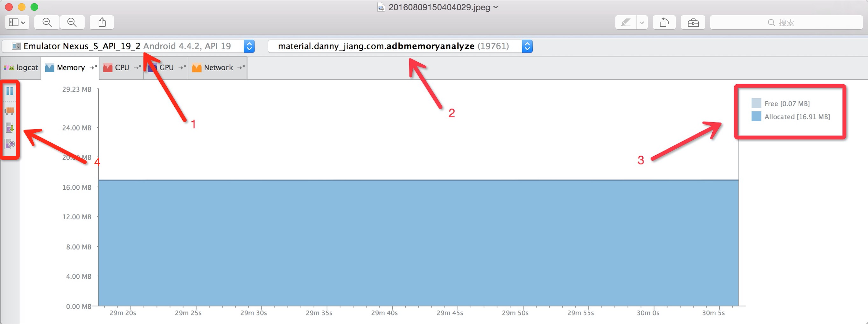Click the Markup highlight pen icon
The width and height of the screenshot is (868, 324).
click(626, 23)
